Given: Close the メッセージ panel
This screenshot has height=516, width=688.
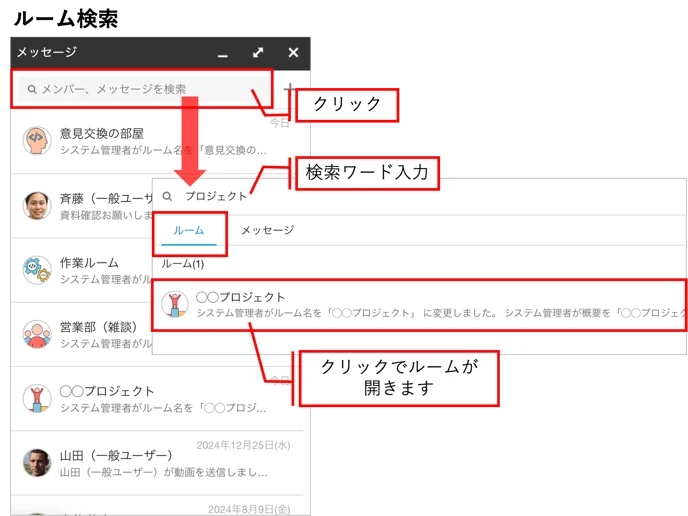Looking at the screenshot, I should (293, 53).
